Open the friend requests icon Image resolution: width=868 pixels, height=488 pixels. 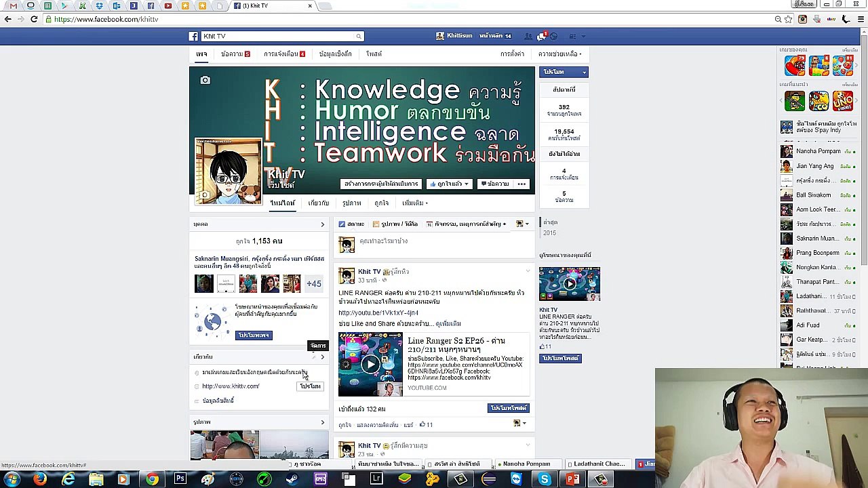[528, 36]
